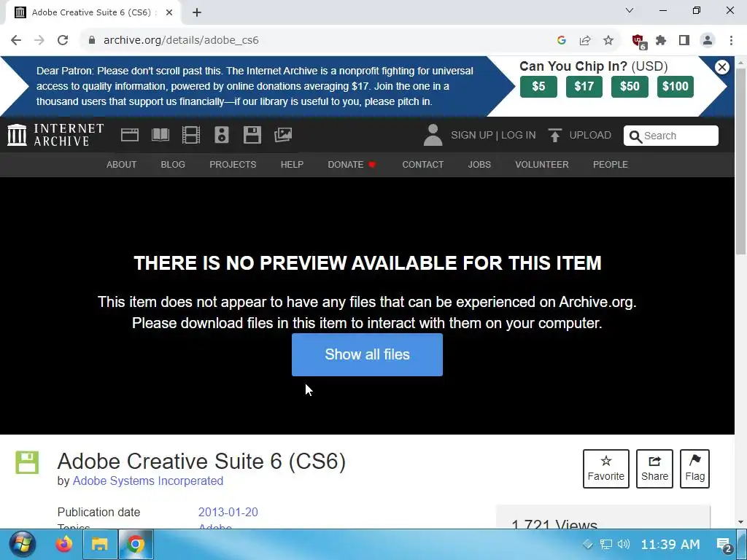Click the Show all files button
Screen dimensions: 747x560
[368, 355]
